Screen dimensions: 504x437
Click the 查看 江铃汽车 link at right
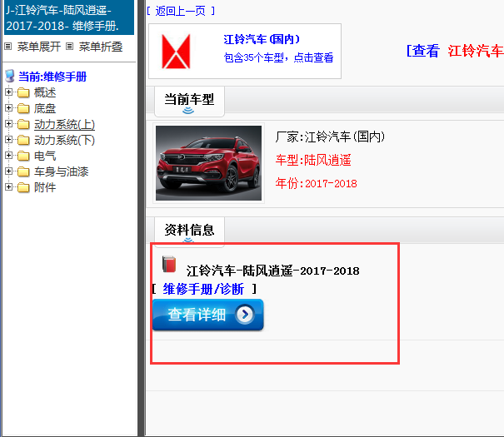pos(455,51)
